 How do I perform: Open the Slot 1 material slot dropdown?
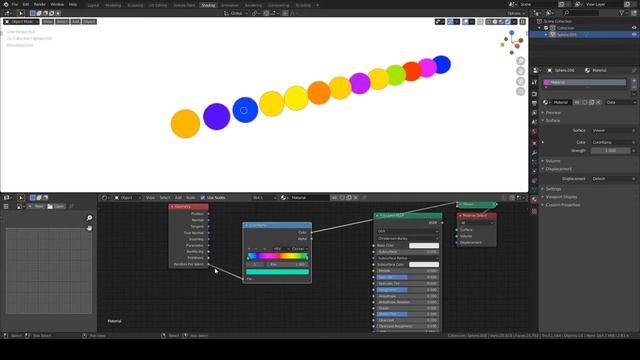[x=264, y=198]
